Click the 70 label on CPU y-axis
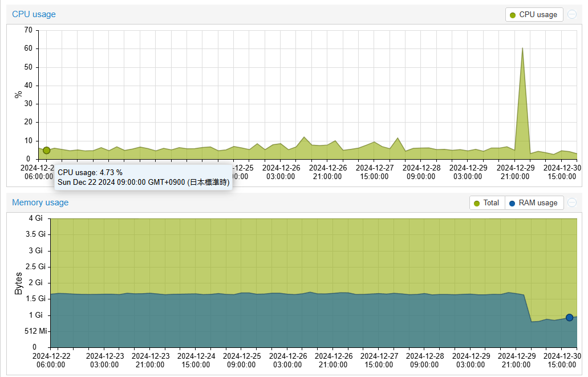This screenshot has height=377, width=588. coord(27,30)
